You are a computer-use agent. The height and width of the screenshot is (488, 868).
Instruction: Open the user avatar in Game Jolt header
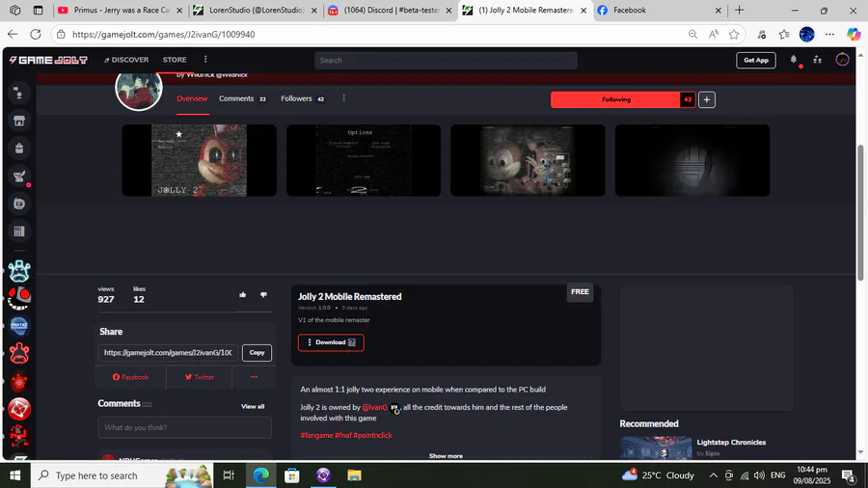pyautogui.click(x=842, y=60)
